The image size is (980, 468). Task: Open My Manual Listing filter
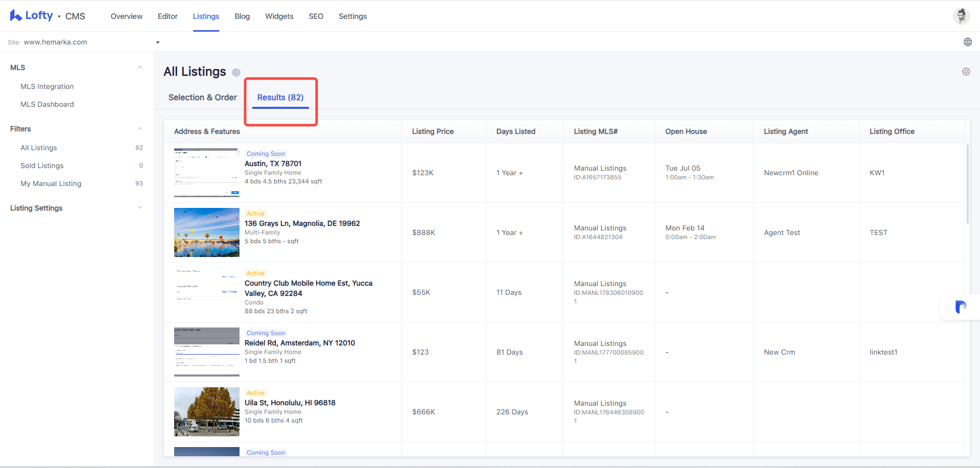coord(51,183)
